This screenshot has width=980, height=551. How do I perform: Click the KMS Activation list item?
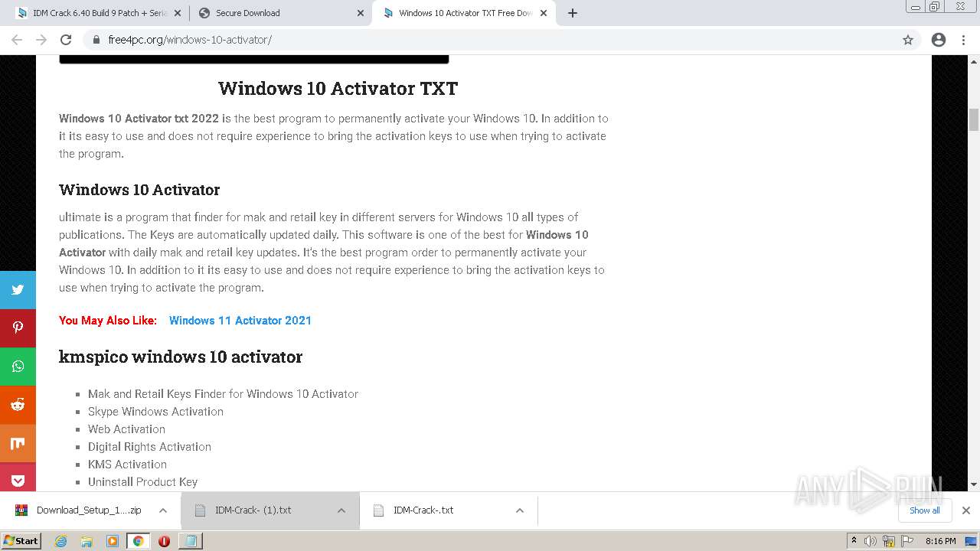pyautogui.click(x=127, y=465)
